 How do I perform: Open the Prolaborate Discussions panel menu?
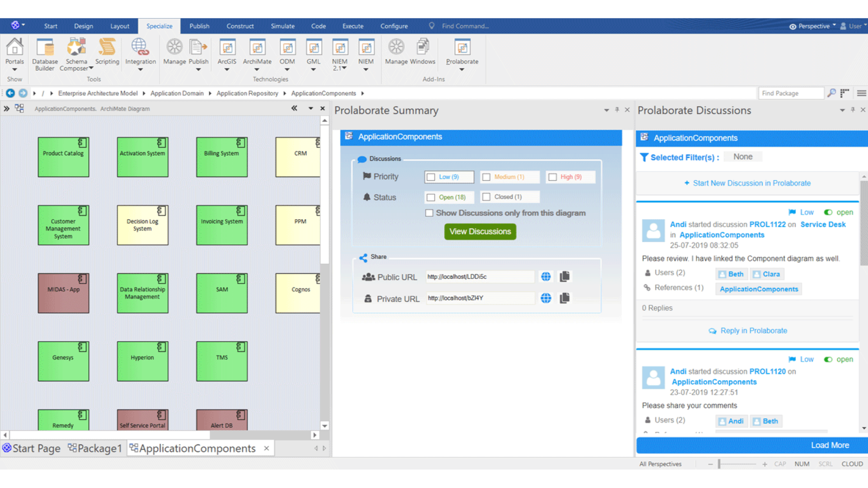click(842, 110)
